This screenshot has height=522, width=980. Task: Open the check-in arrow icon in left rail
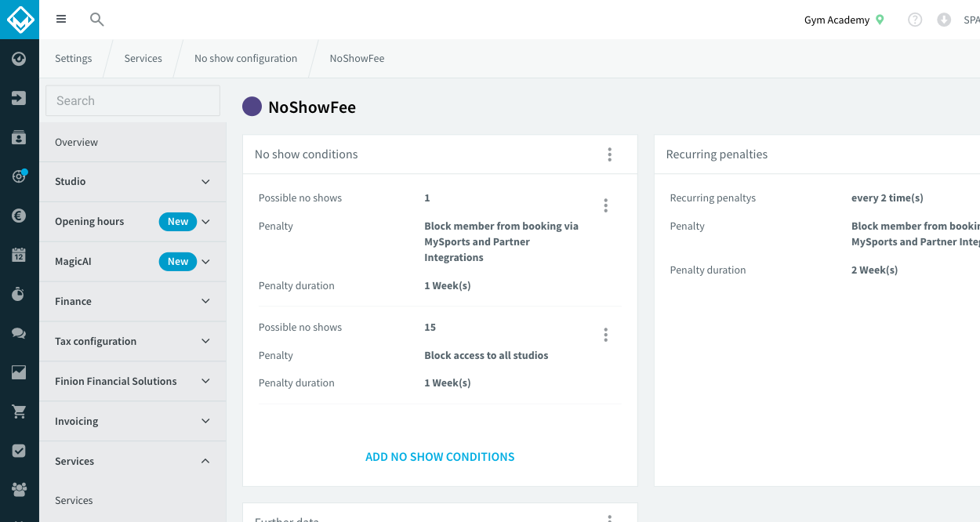coord(19,98)
